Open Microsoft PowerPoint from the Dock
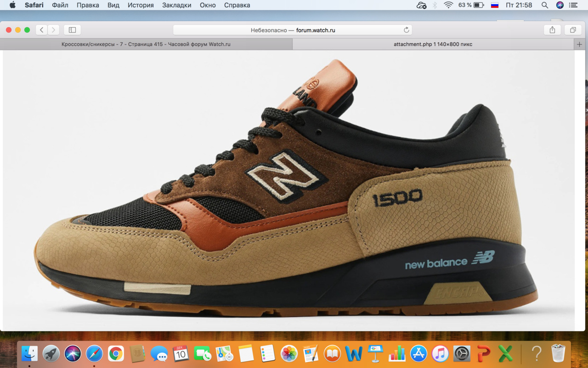The width and height of the screenshot is (588, 368). tap(484, 353)
